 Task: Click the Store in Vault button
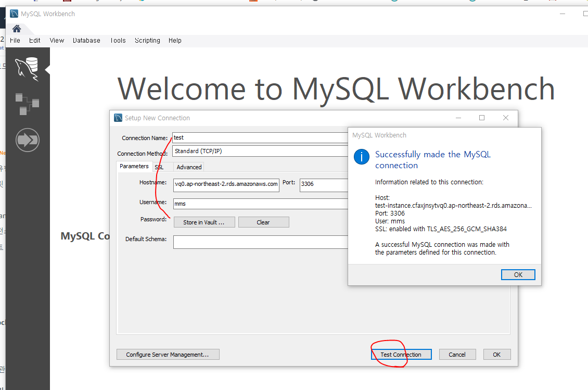coord(204,222)
